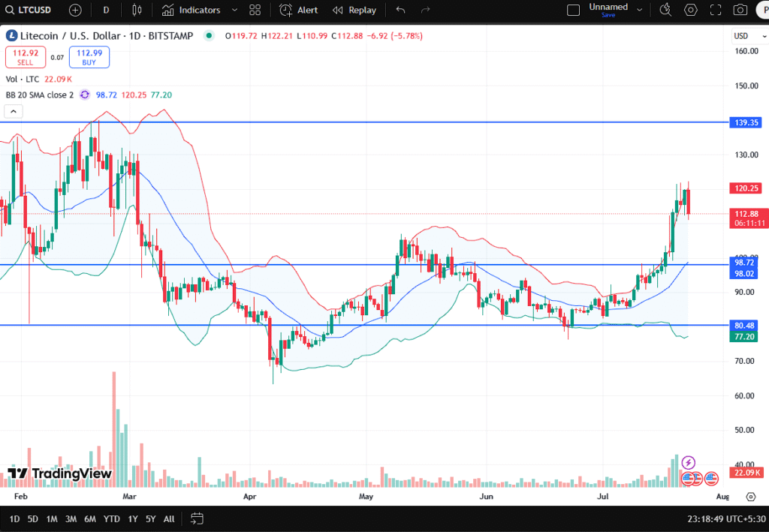
Task: Click the TradingView logo on the chart
Action: [x=60, y=473]
